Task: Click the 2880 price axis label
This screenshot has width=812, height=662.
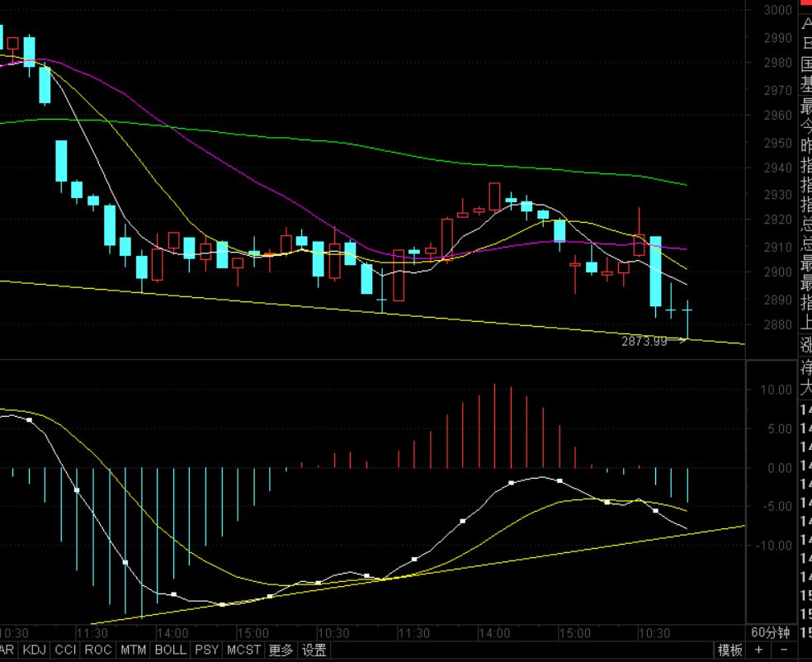Action: (x=778, y=324)
